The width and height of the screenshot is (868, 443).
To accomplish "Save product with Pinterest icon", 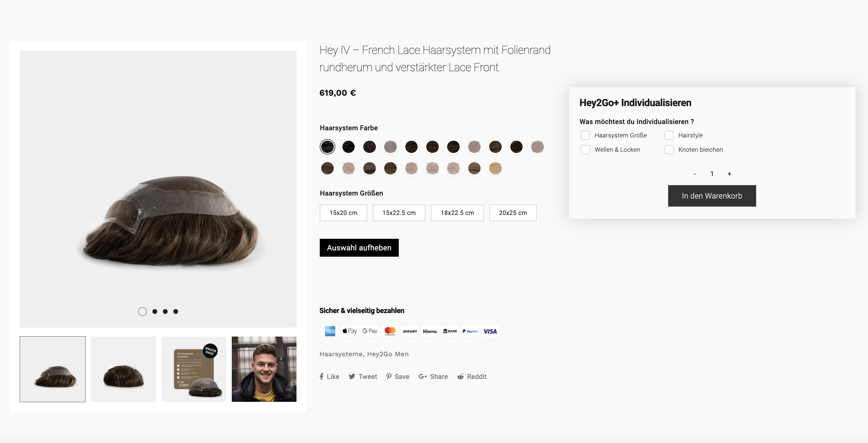I will click(389, 376).
